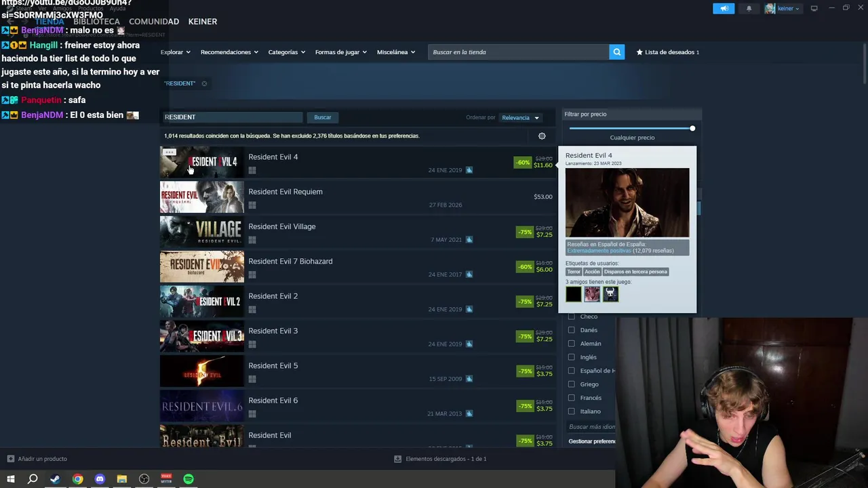Click the Buscar button next to RESIDENT field
Image resolution: width=868 pixels, height=488 pixels.
pos(323,118)
